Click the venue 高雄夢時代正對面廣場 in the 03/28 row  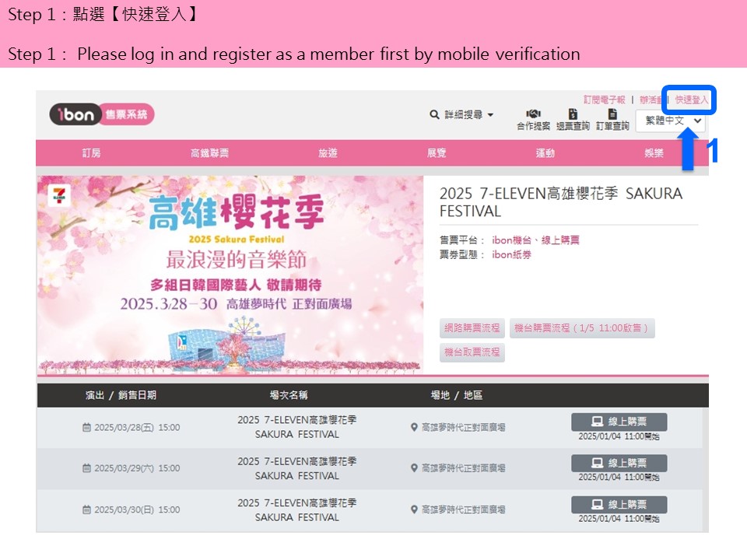pyautogui.click(x=464, y=427)
